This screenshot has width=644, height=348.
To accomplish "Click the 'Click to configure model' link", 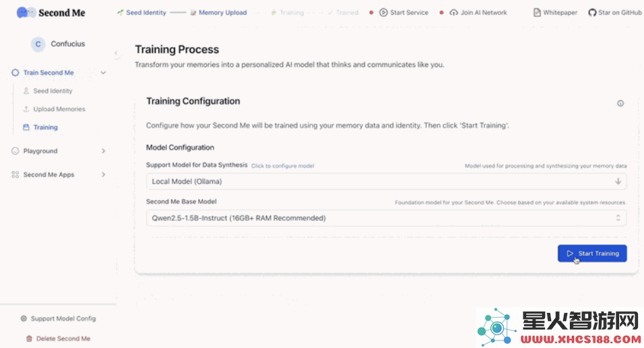I will coord(282,166).
